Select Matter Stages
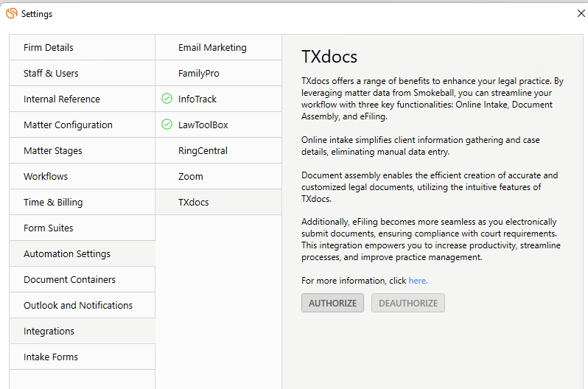Viewport: 588px width, 389px height. click(82, 150)
